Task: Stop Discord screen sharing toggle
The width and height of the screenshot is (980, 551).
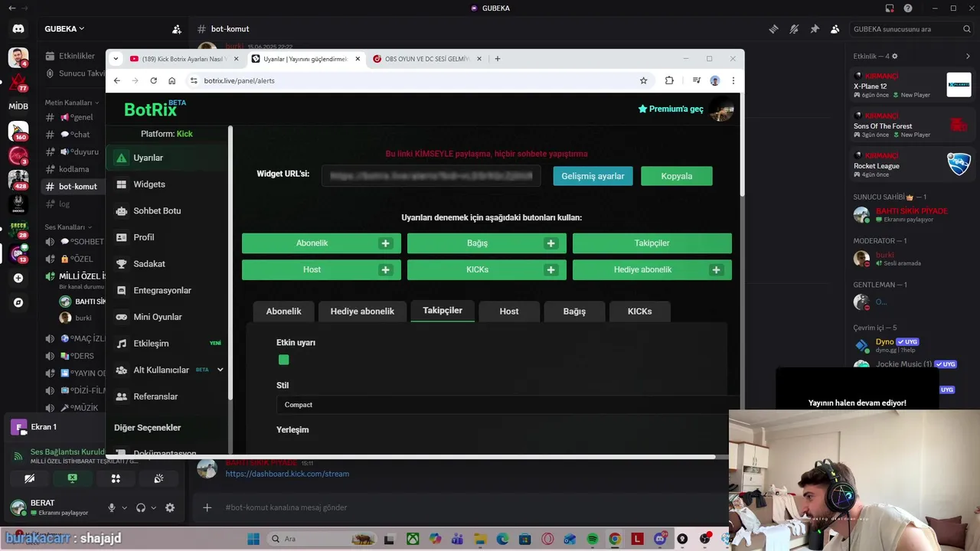Action: (x=72, y=478)
